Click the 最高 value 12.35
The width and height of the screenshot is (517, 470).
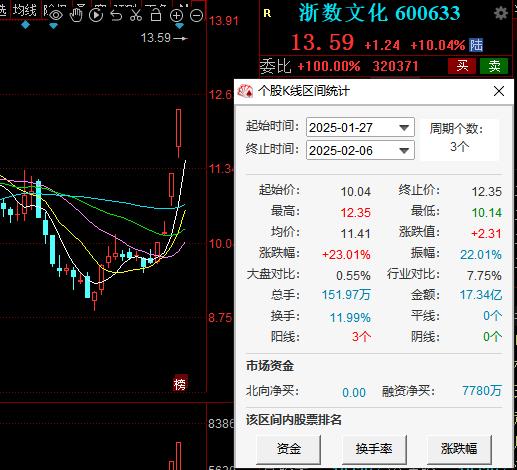[x=356, y=213]
